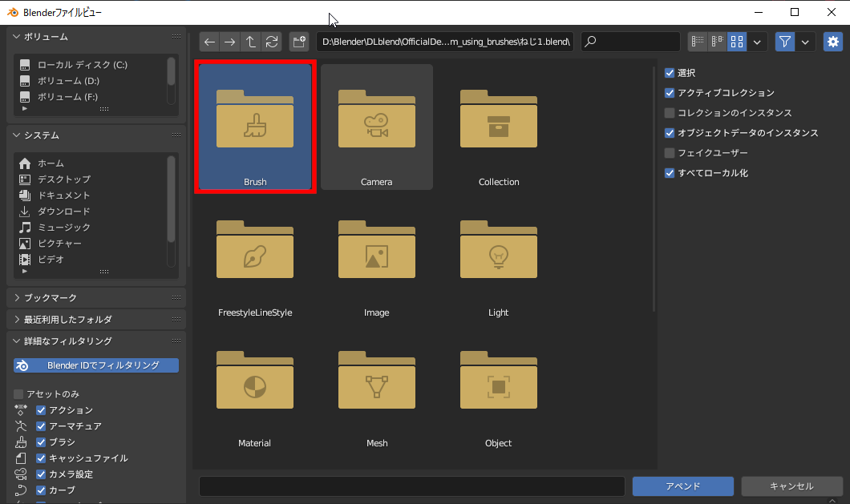Open ローカル ディスク (C:) drive
The width and height of the screenshot is (850, 504).
pyautogui.click(x=90, y=64)
